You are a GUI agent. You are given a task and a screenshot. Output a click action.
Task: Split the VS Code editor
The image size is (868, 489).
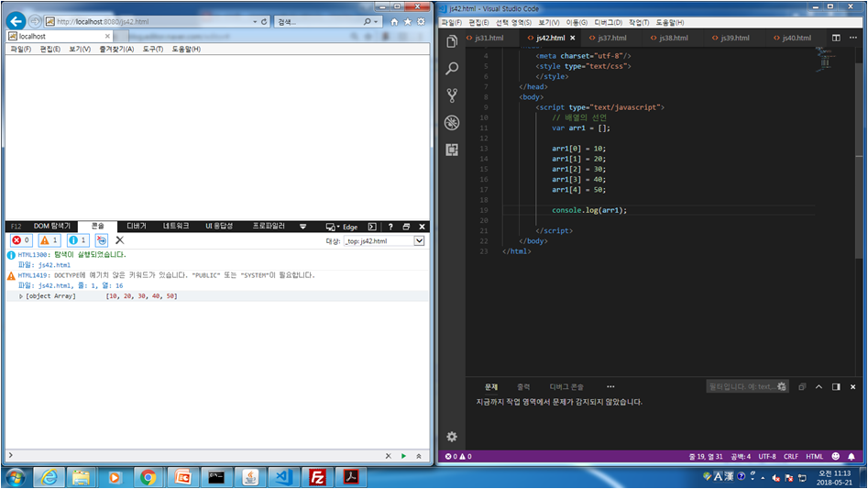pyautogui.click(x=836, y=38)
